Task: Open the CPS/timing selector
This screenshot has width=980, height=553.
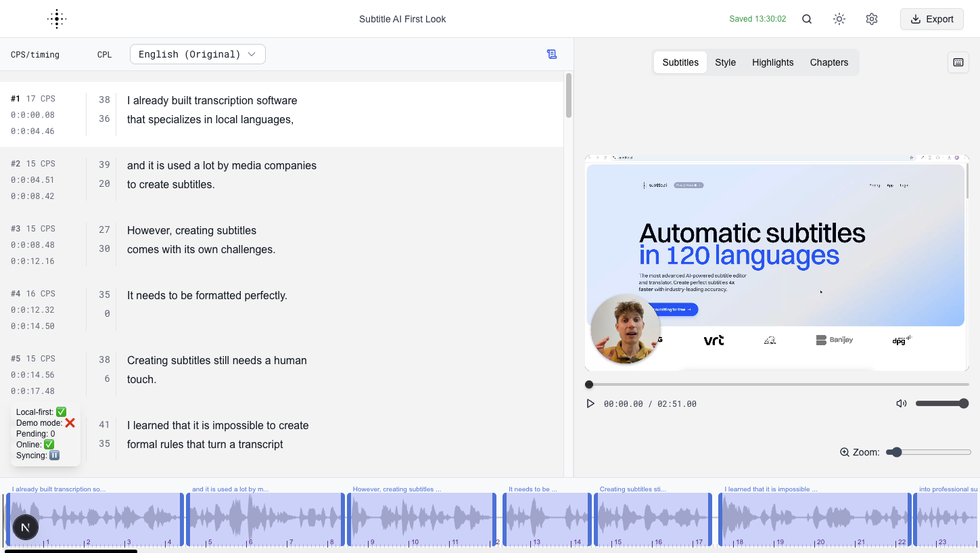Action: (35, 54)
